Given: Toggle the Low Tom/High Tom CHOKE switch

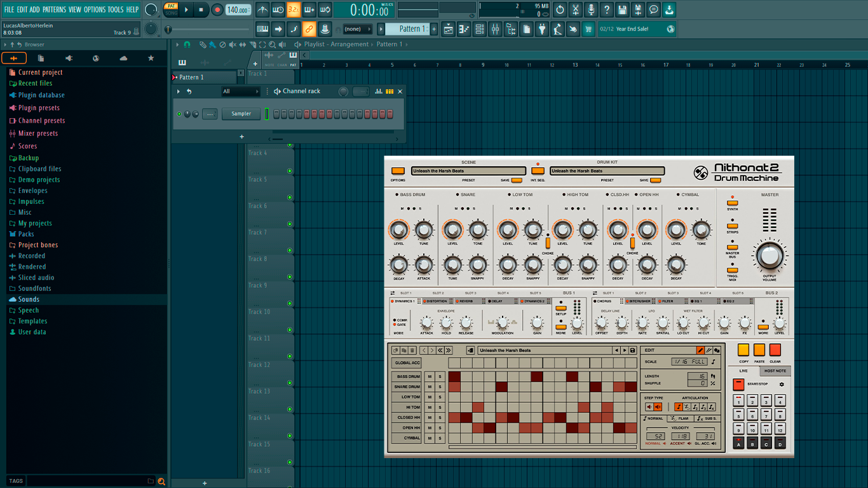Looking at the screenshot, I should pos(548,242).
